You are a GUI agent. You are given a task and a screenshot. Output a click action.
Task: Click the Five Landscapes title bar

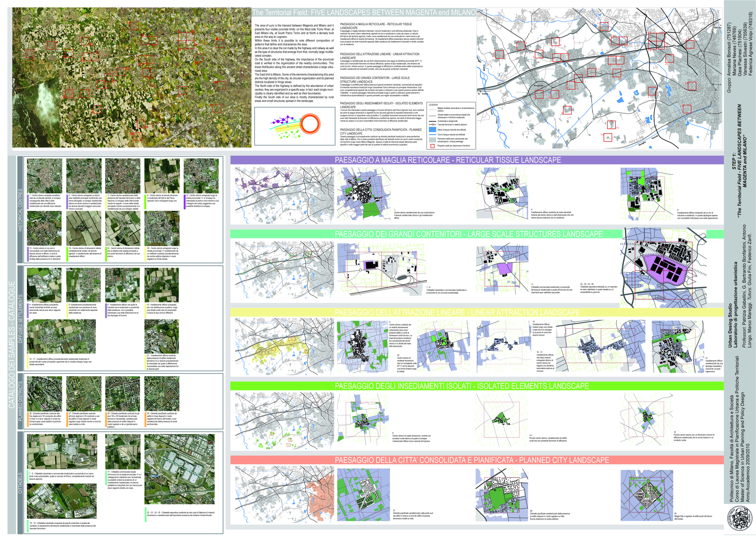pos(364,13)
